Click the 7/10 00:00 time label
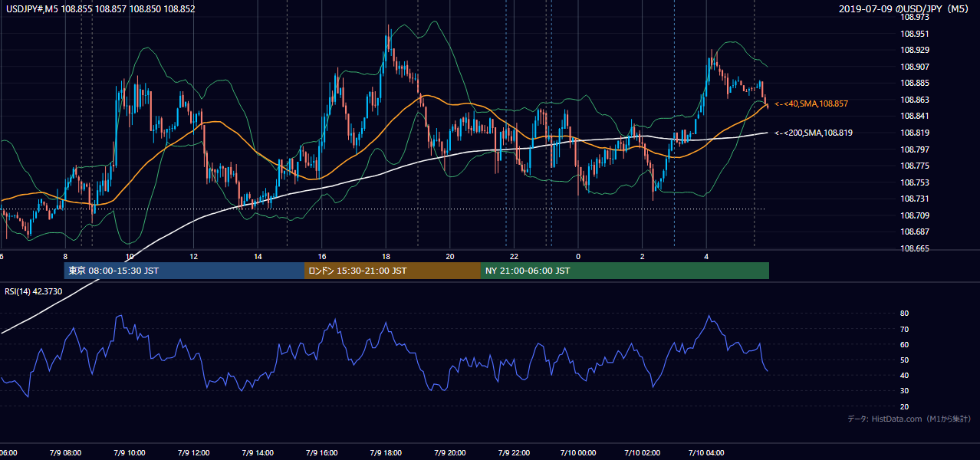This screenshot has height=460, width=980. click(578, 453)
